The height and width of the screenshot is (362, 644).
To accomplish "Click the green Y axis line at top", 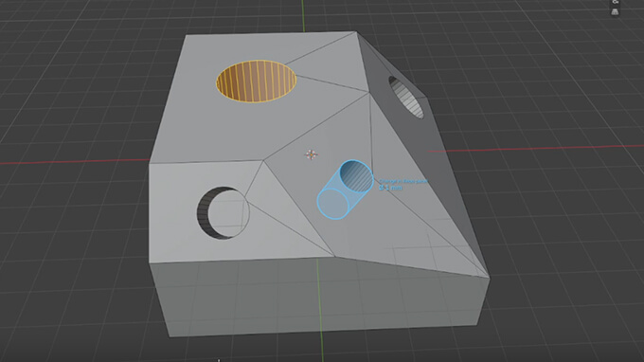I will coord(303,15).
